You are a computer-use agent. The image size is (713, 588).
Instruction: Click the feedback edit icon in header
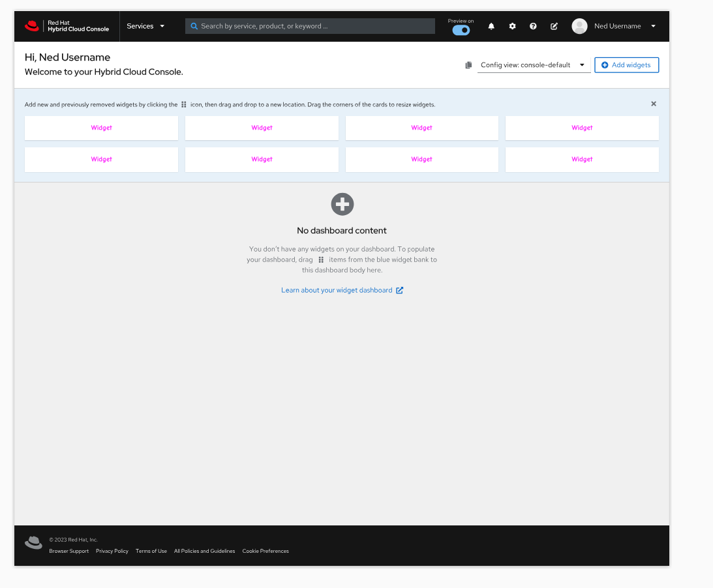554,26
